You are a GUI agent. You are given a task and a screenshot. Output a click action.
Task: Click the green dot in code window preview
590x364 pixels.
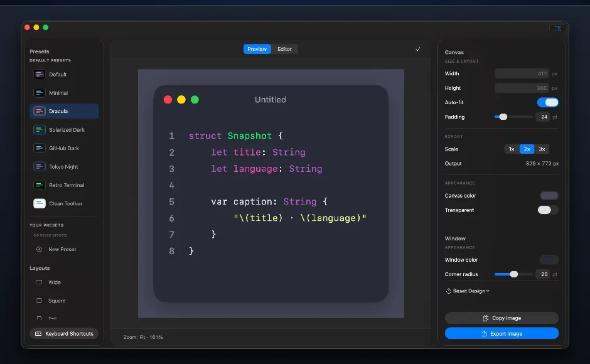tap(195, 99)
